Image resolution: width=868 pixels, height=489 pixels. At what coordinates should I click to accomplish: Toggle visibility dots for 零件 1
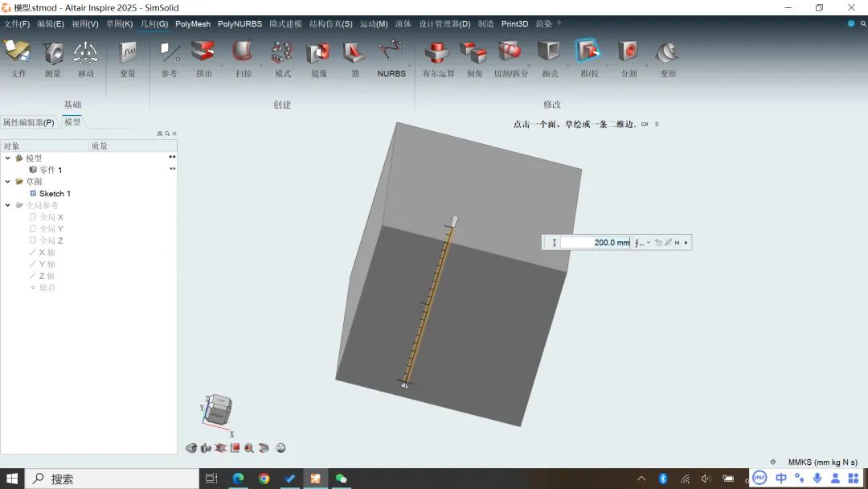pyautogui.click(x=172, y=170)
